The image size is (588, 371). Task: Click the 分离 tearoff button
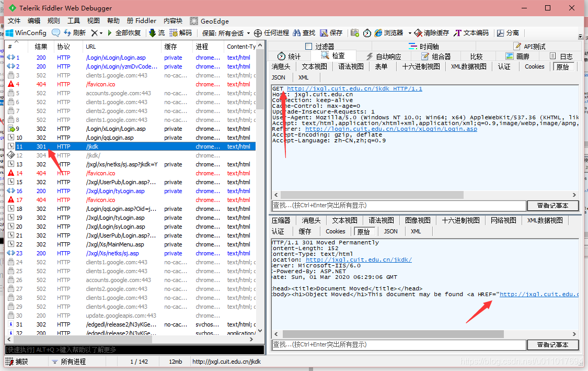click(x=508, y=33)
